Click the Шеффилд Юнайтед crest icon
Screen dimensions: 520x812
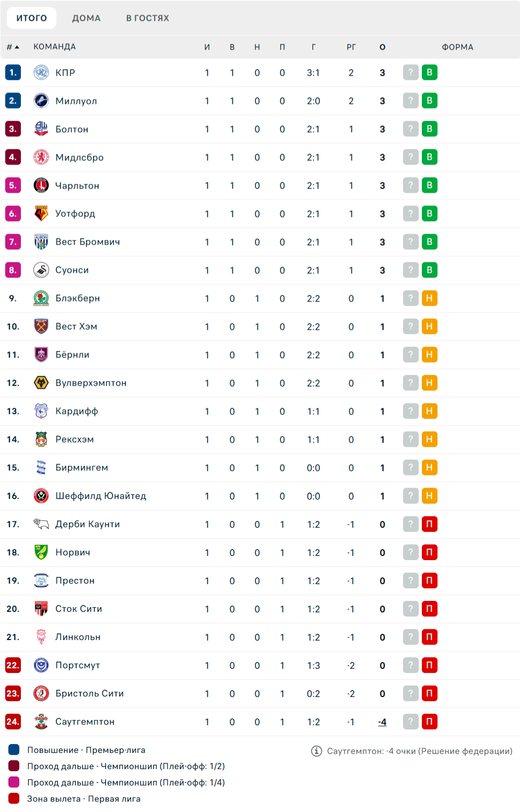pyautogui.click(x=41, y=496)
